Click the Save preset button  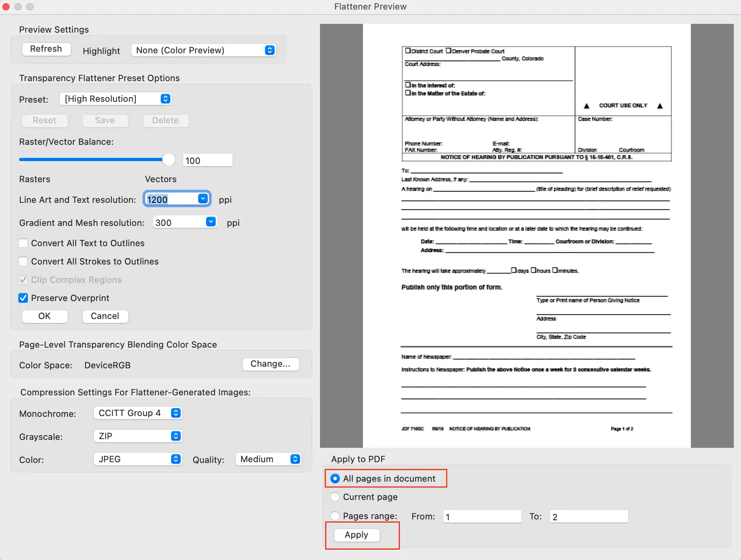(x=105, y=121)
